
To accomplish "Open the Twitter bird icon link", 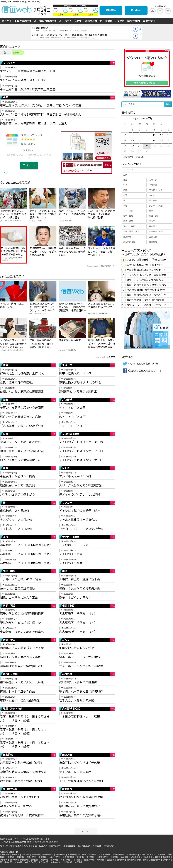I will pyautogui.click(x=125, y=364).
